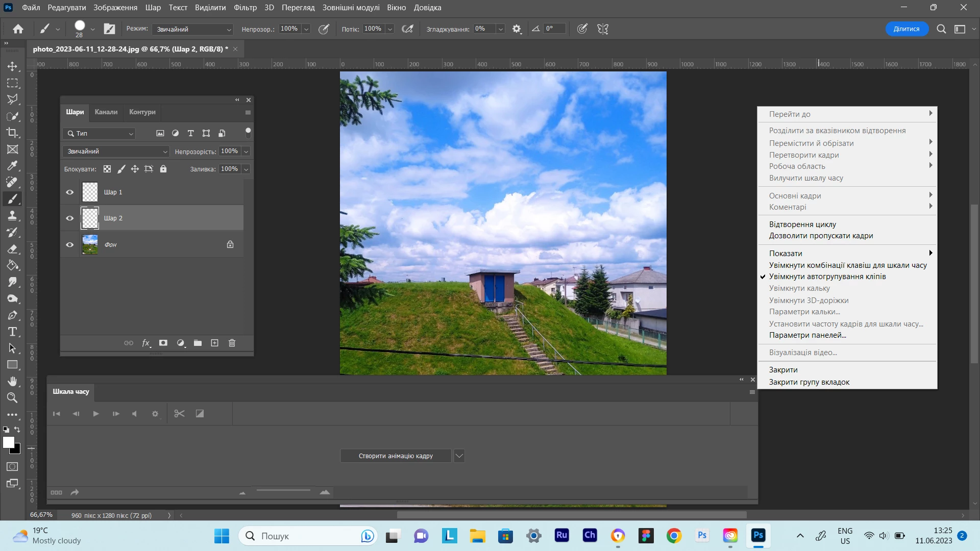Select the Zoom tool
The width and height of the screenshot is (980, 551).
[13, 398]
